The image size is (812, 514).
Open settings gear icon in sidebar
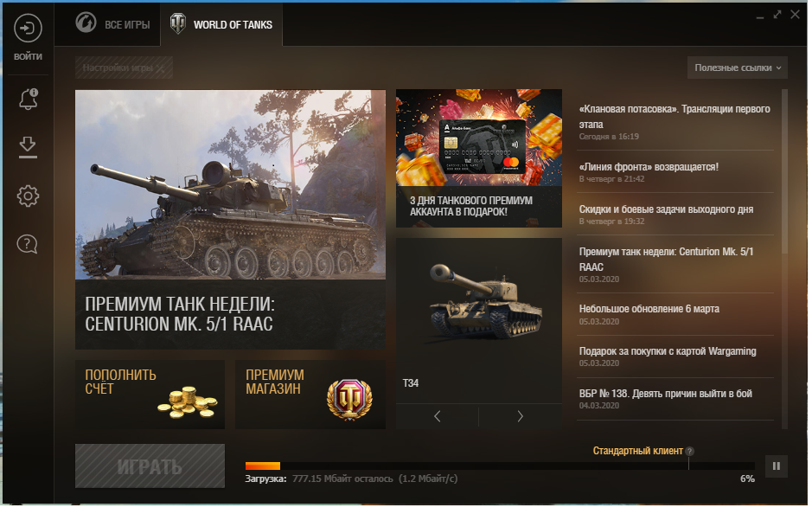[x=28, y=196]
